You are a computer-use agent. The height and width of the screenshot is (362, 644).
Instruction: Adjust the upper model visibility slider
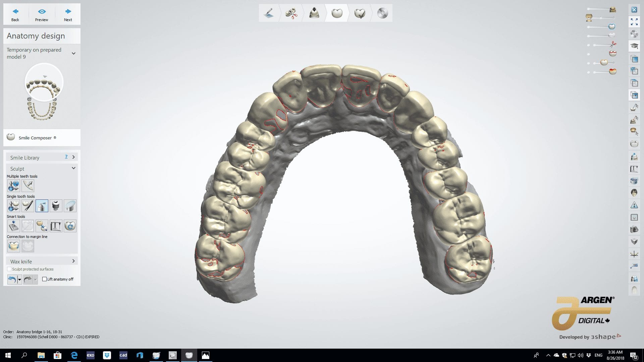tap(612, 9)
